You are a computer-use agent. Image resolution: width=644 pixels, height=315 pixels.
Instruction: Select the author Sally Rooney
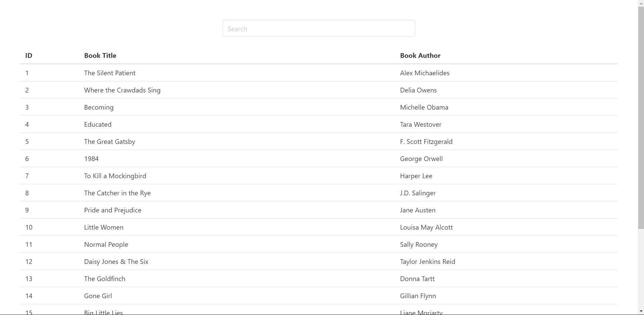[x=419, y=245]
